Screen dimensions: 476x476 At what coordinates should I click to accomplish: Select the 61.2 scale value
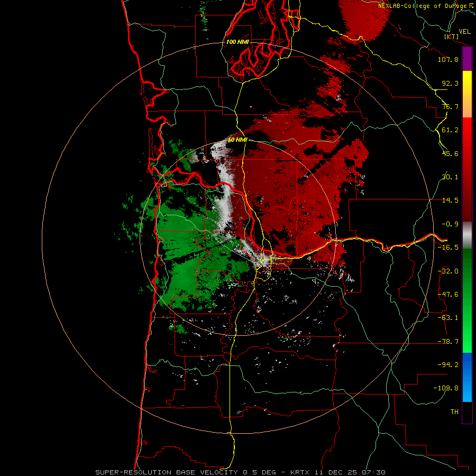(x=450, y=130)
